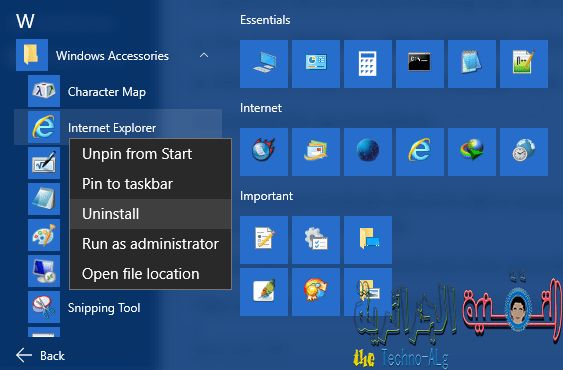Click the Internet group title
The width and height of the screenshot is (563, 370).
click(x=261, y=108)
